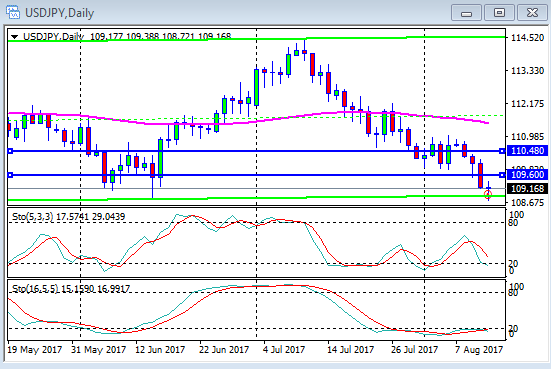Select the current price 109.168 label
Screen dimensions: 551x369
527,189
